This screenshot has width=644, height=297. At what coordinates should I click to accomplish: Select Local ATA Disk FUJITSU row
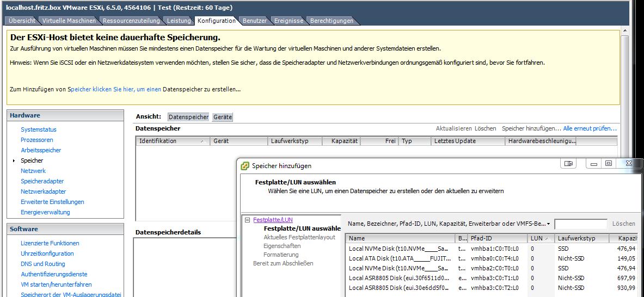[x=493, y=258]
